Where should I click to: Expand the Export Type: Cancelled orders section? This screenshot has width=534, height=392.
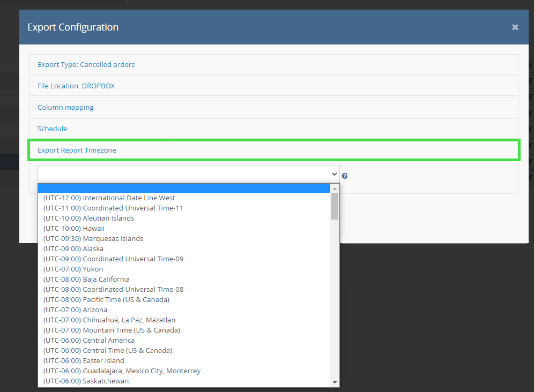pos(86,64)
